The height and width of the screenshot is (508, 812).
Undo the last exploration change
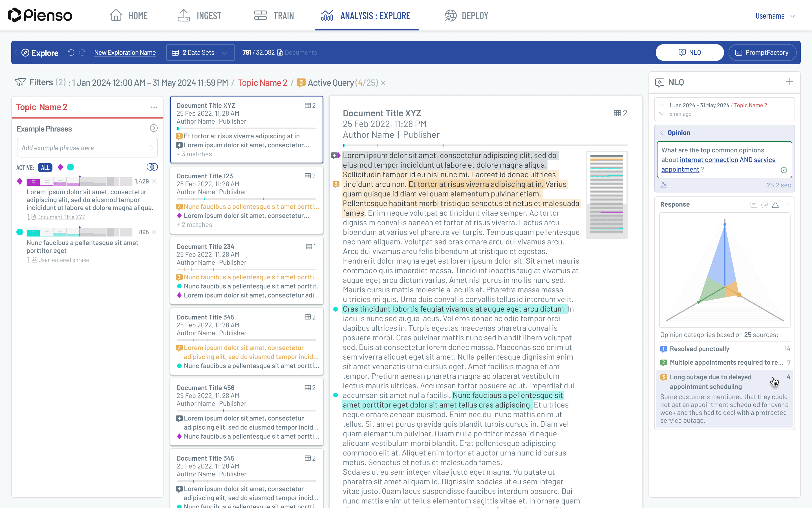coord(71,52)
